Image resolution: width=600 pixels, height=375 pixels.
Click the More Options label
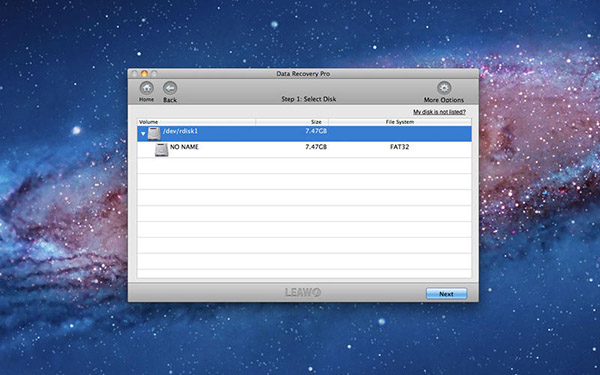(444, 100)
